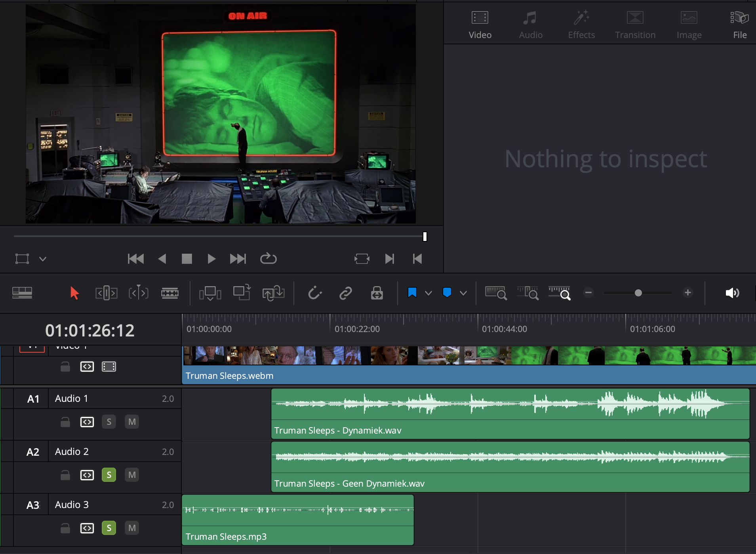Screen dimensions: 756x554
Task: Mute the Audio 2 track
Action: (132, 475)
